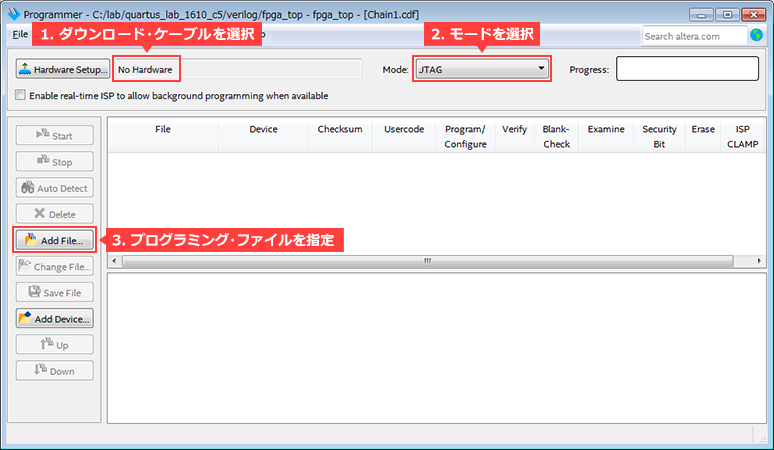Image resolution: width=774 pixels, height=450 pixels.
Task: Click the File column header
Action: (163, 136)
